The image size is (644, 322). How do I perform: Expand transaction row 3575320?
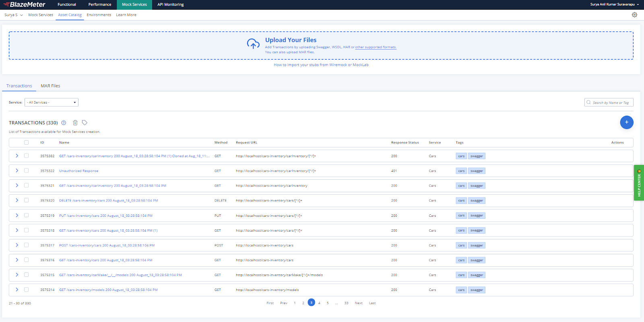pos(17,200)
